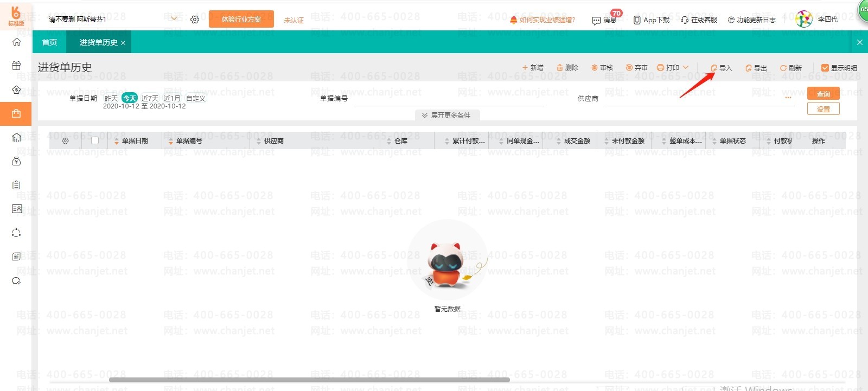Open 在线客服 online support
Image resolution: width=868 pixels, height=391 pixels.
pos(699,20)
